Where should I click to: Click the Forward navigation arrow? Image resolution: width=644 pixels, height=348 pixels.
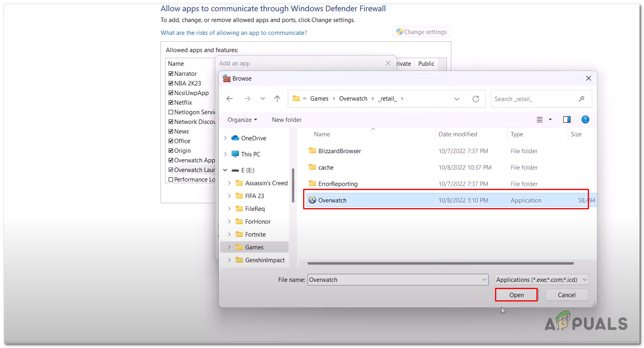247,99
